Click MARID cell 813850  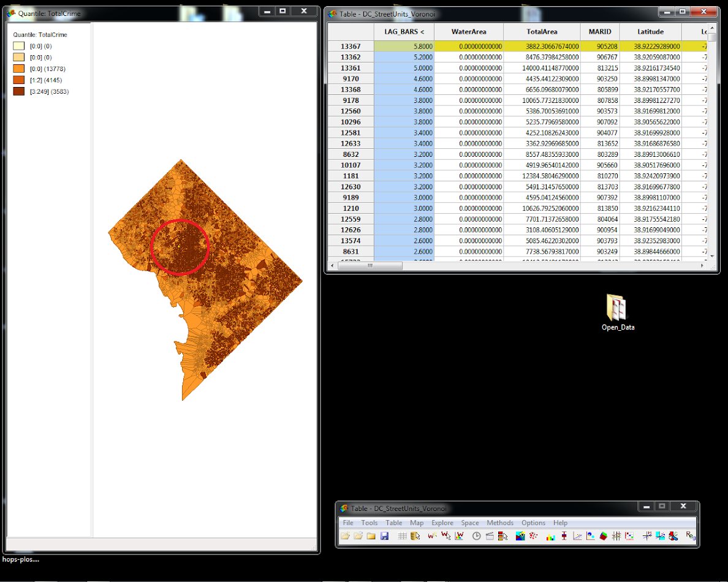pyautogui.click(x=600, y=208)
